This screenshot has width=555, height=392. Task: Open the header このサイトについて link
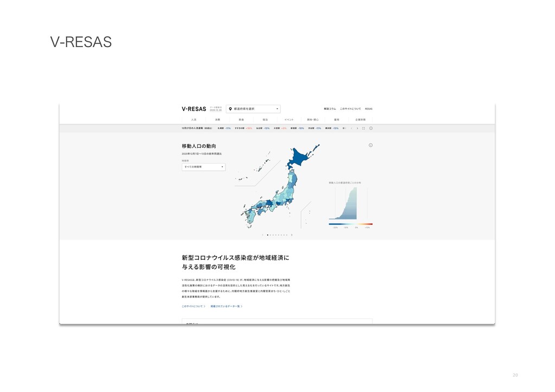click(351, 109)
